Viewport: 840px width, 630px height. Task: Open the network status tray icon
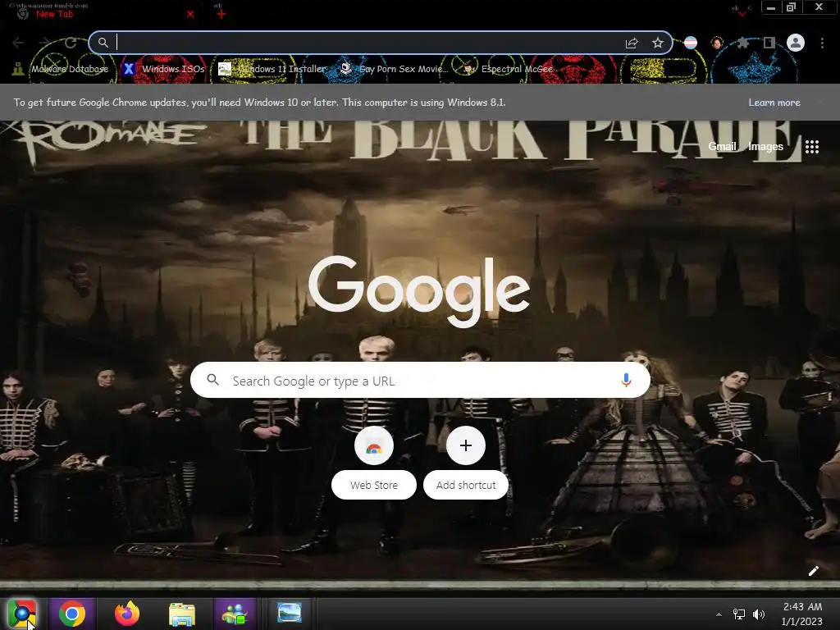(739, 614)
